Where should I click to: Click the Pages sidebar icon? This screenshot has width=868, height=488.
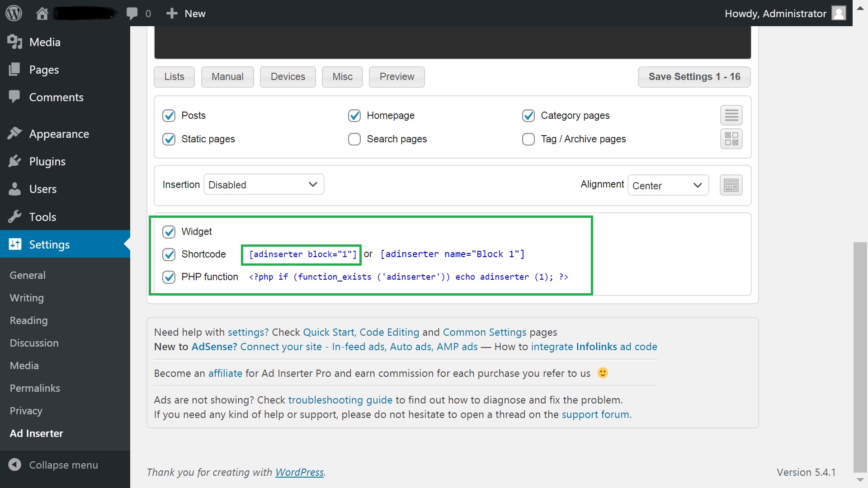14,69
